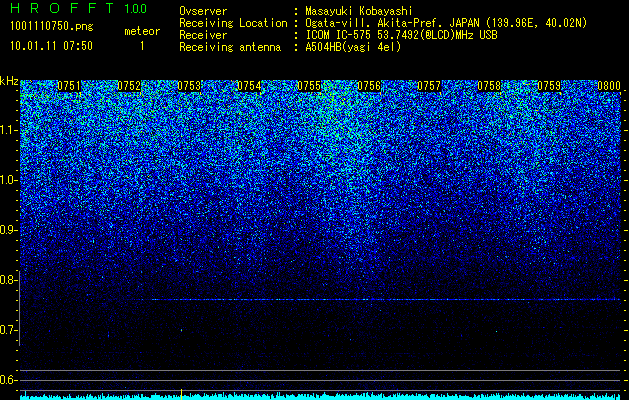Click the green 'meteor' label
629x400 pixels.
pos(142,31)
